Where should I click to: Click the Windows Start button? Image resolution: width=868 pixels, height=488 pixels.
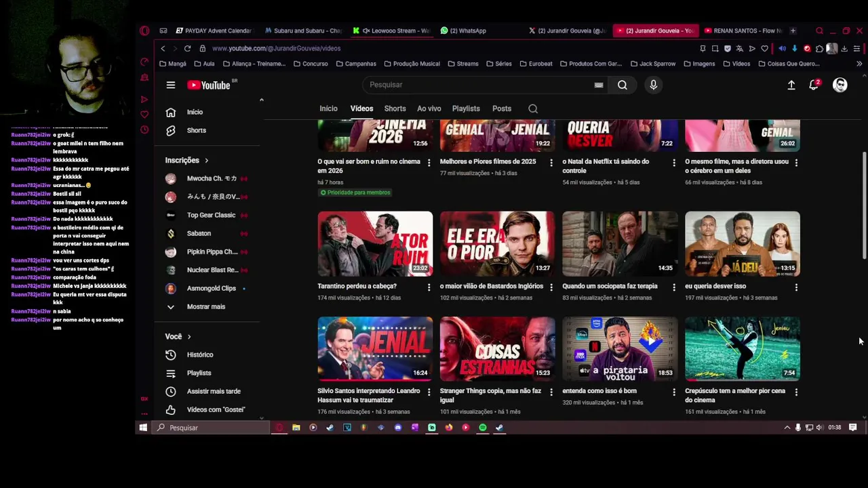pyautogui.click(x=143, y=428)
